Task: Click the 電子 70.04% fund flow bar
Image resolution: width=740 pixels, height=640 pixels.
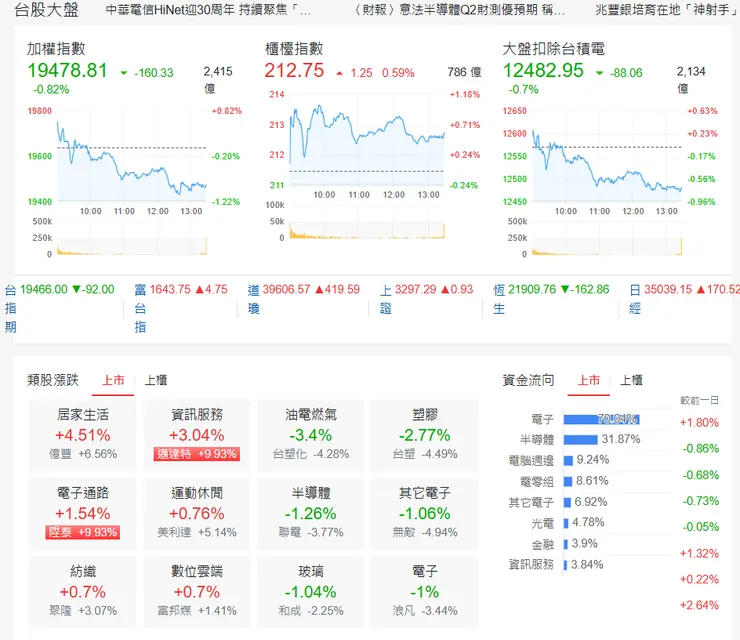Action: coord(602,419)
